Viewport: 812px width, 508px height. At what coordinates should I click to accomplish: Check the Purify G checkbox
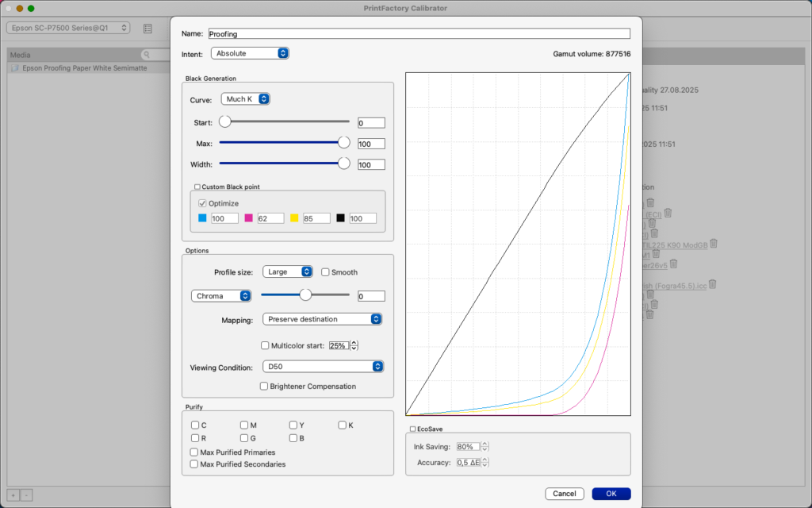point(244,438)
